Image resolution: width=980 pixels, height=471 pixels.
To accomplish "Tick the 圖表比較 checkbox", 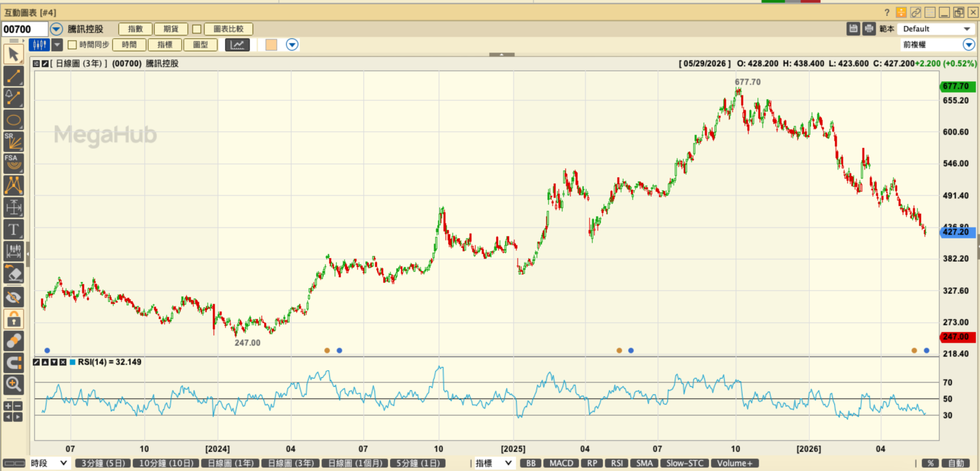I will point(197,29).
